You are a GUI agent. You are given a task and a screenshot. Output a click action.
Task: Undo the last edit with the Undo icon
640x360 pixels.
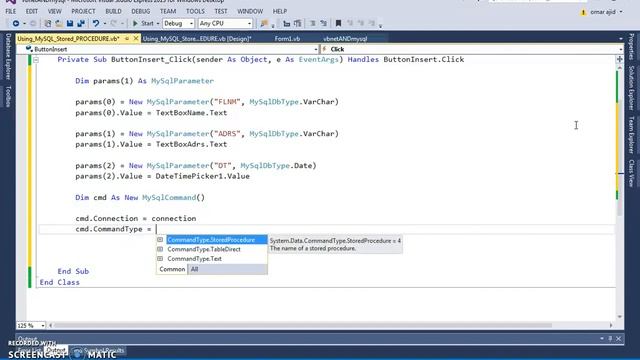click(x=96, y=24)
